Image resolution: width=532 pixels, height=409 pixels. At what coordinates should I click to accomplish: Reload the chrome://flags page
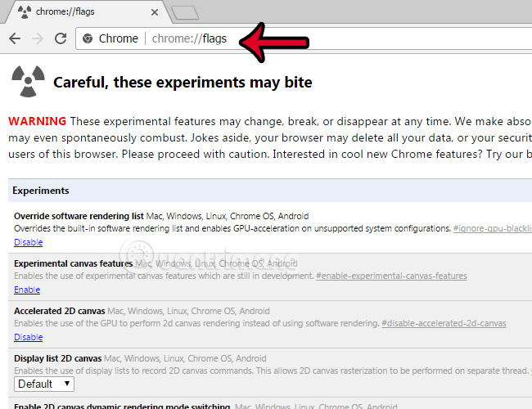(60, 38)
